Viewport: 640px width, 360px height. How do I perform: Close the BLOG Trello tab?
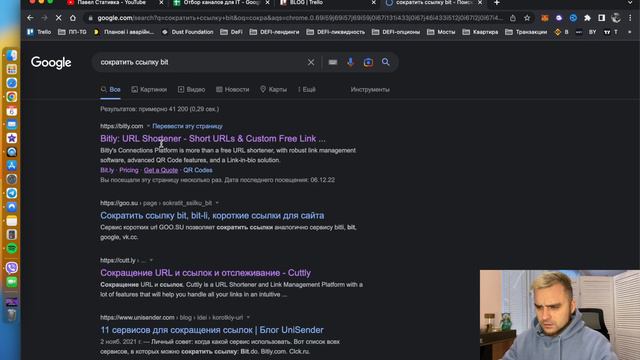[x=373, y=3]
